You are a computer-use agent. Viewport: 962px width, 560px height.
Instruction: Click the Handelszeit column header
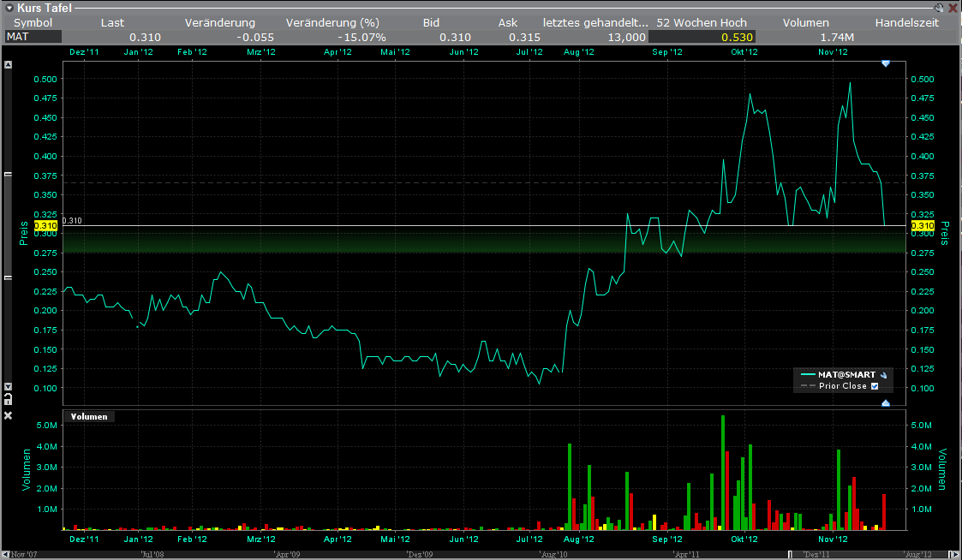(907, 23)
